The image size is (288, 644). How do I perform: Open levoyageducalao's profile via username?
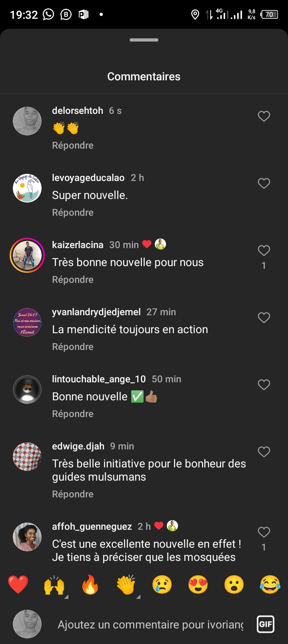coord(88,178)
